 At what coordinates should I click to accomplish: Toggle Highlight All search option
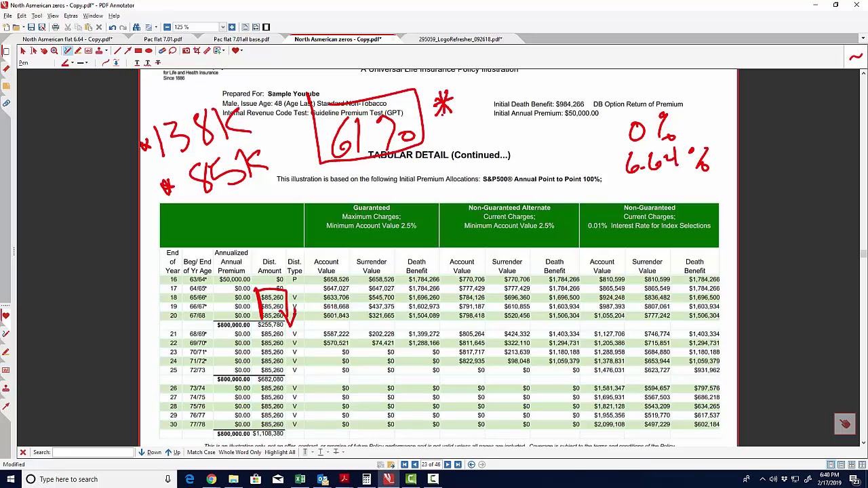pos(280,452)
